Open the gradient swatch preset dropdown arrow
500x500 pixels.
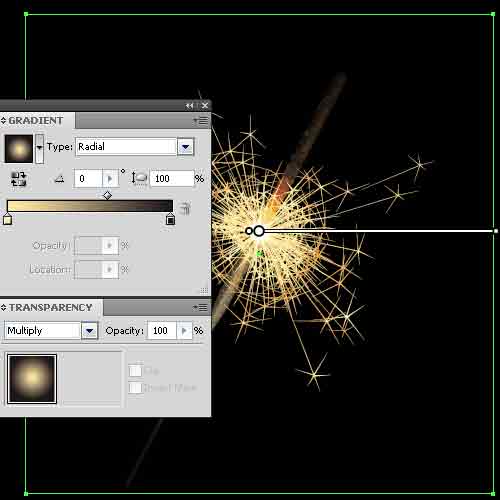[x=39, y=148]
